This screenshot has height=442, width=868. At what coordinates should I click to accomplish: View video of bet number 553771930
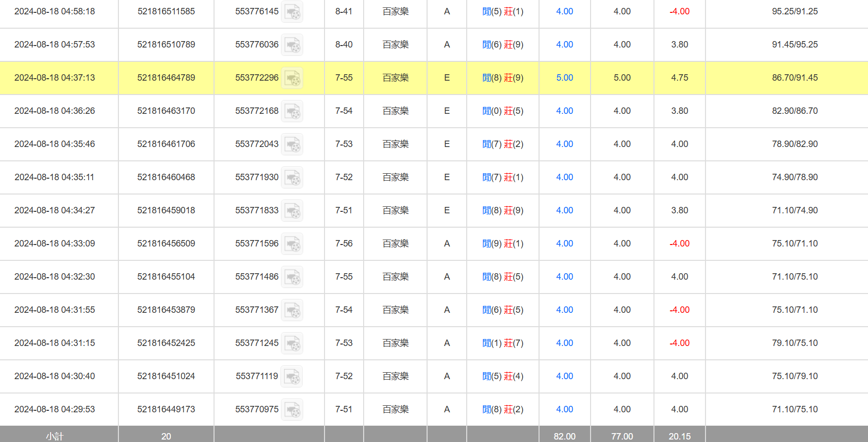[292, 177]
